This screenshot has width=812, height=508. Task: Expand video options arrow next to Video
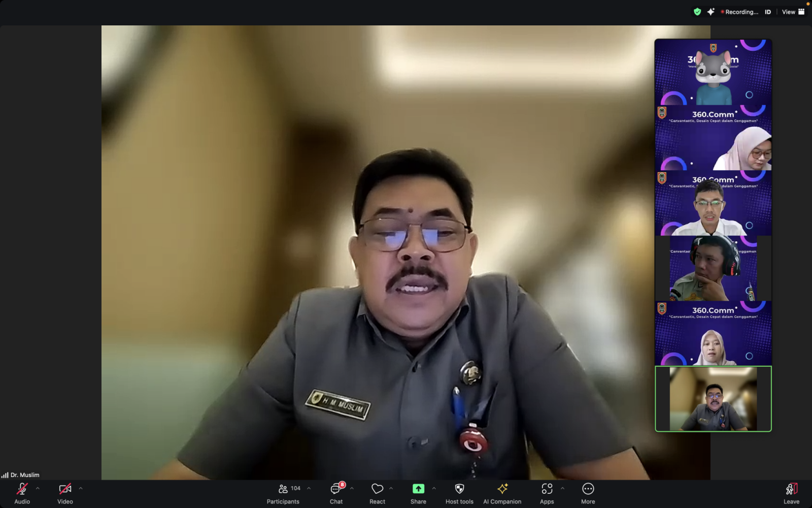click(81, 488)
